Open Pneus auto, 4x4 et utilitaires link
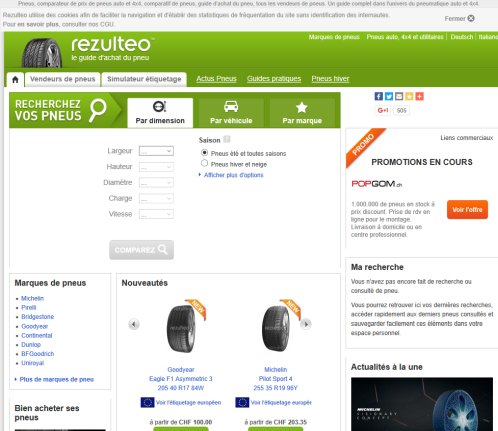Image resolution: width=498 pixels, height=431 pixels. (405, 37)
